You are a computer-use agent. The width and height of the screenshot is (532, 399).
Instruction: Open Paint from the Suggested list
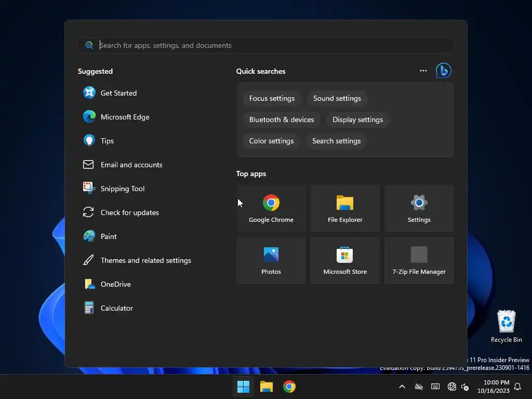pyautogui.click(x=100, y=236)
